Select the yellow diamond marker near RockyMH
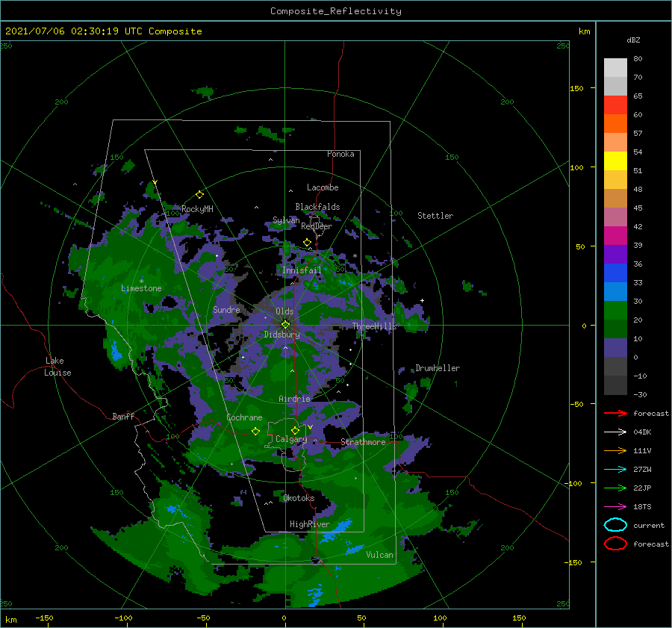Screen dimensions: 672x628 click(199, 195)
